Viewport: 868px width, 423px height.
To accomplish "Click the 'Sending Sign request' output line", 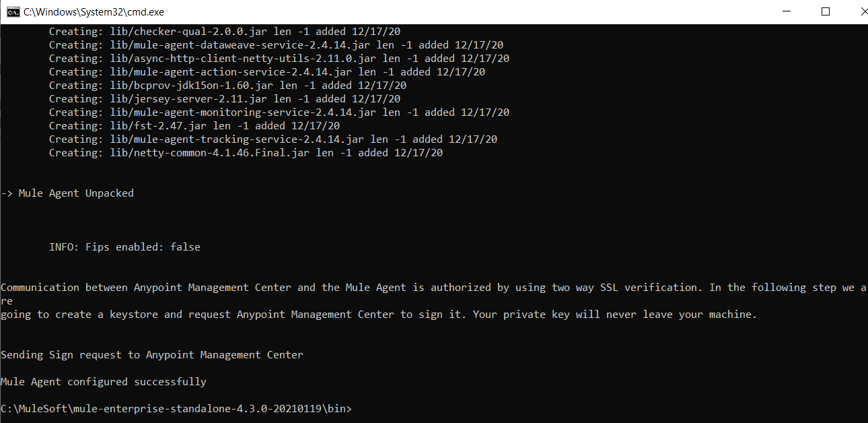I will click(152, 355).
